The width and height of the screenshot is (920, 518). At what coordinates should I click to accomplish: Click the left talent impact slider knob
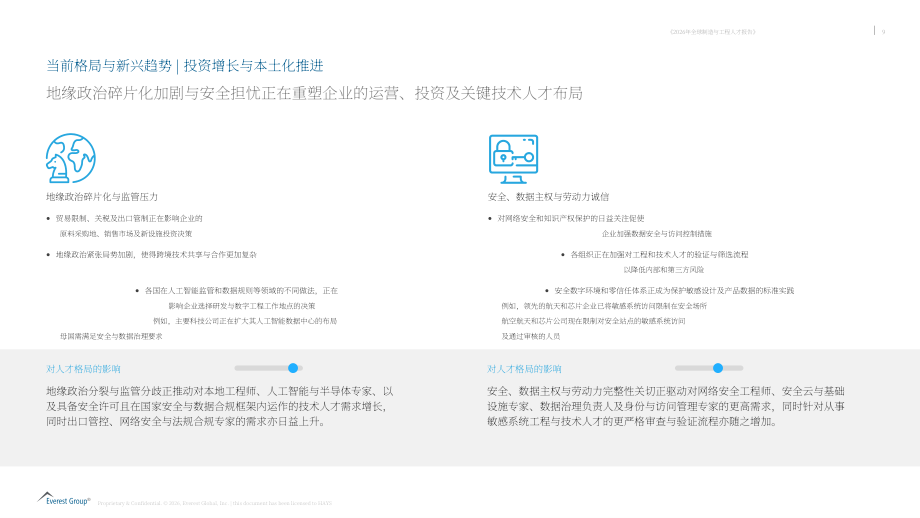(x=293, y=368)
